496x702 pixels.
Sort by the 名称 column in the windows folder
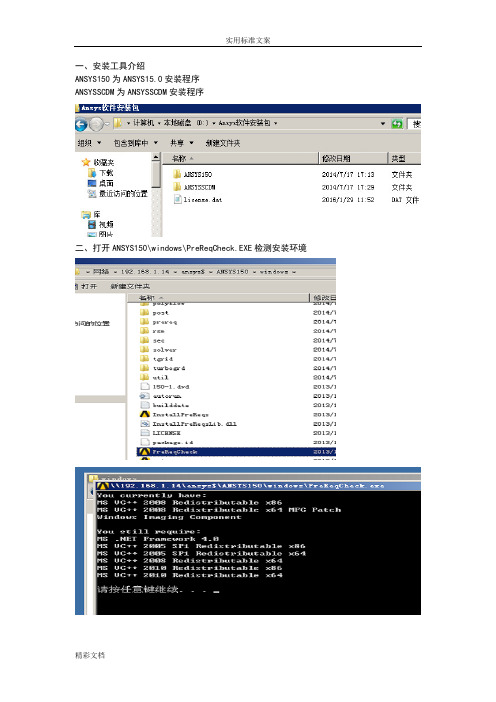pyautogui.click(x=218, y=298)
